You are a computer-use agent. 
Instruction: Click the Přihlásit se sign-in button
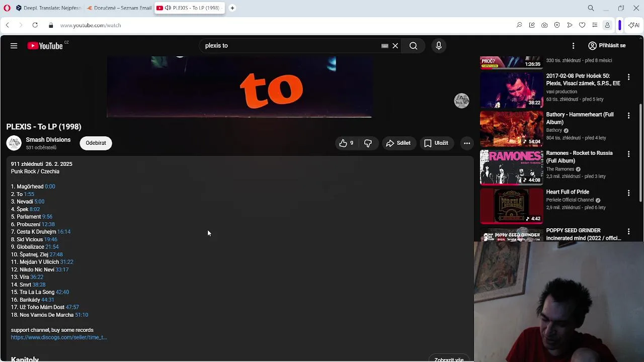[x=607, y=46]
